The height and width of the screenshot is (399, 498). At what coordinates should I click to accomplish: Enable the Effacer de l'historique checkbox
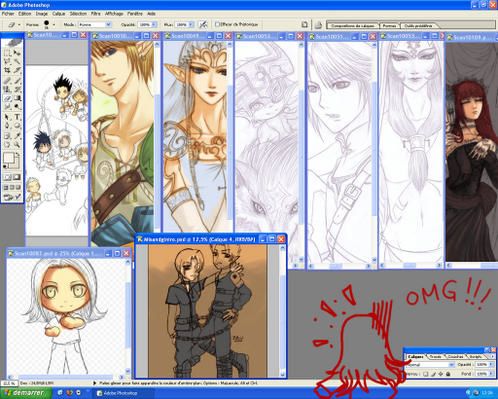pyautogui.click(x=217, y=24)
